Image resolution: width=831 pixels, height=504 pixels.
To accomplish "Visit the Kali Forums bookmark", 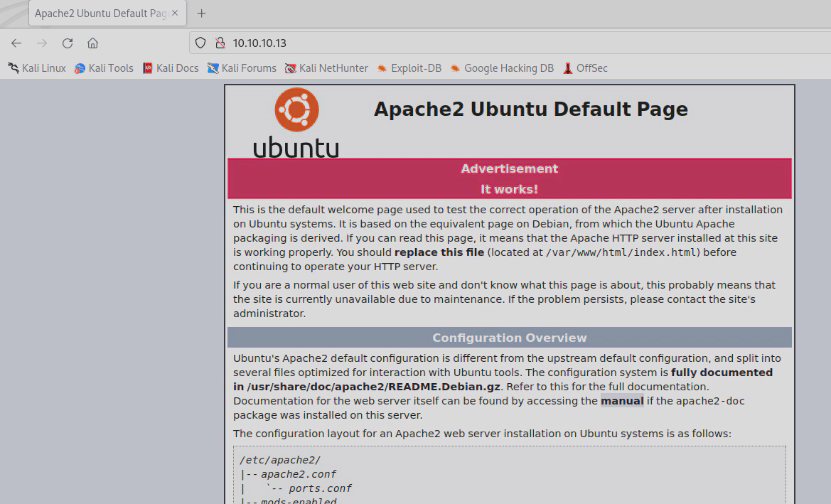I will pos(242,68).
